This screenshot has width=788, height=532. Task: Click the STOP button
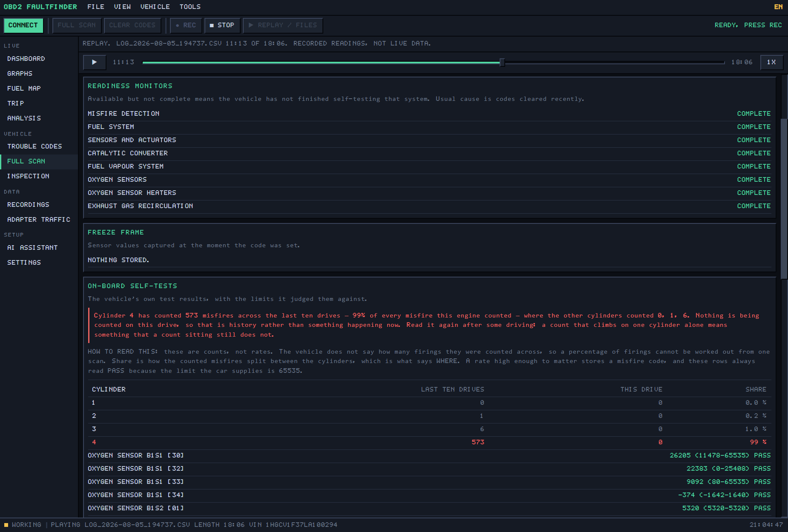(x=222, y=26)
